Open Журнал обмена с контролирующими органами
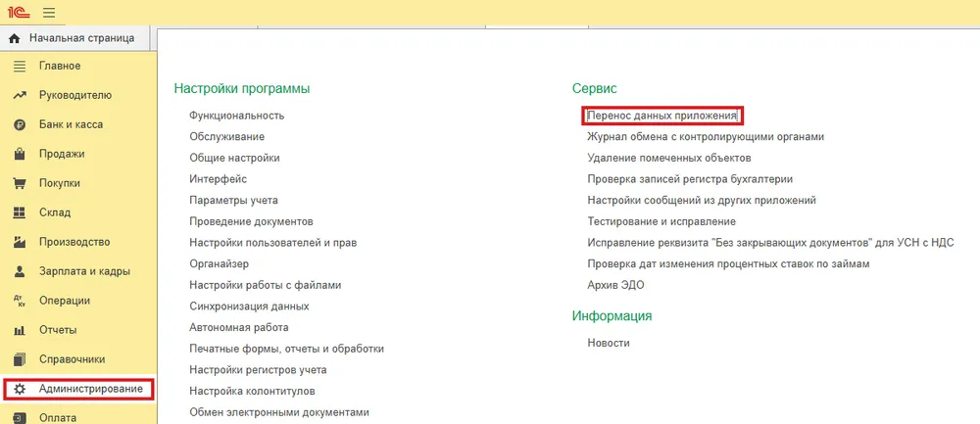 pos(707,137)
